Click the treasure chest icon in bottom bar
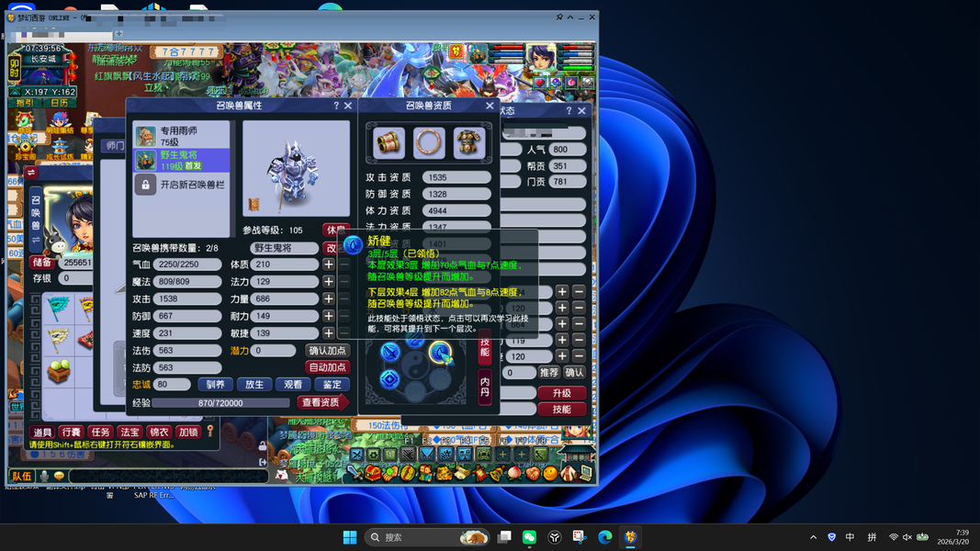The width and height of the screenshot is (980, 551). pyautogui.click(x=373, y=473)
